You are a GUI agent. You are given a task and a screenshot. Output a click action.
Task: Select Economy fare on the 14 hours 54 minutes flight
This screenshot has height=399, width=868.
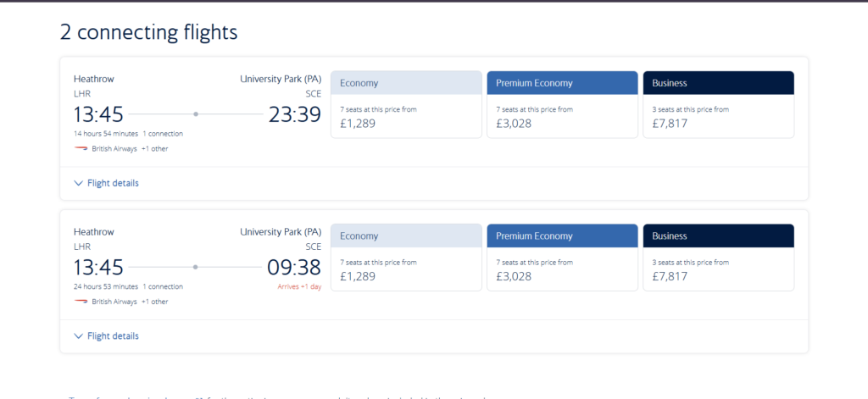(406, 104)
